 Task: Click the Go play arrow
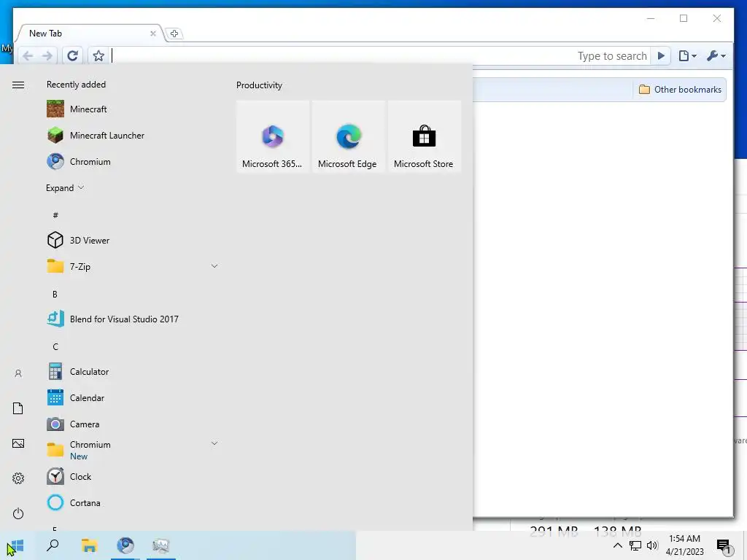click(661, 55)
